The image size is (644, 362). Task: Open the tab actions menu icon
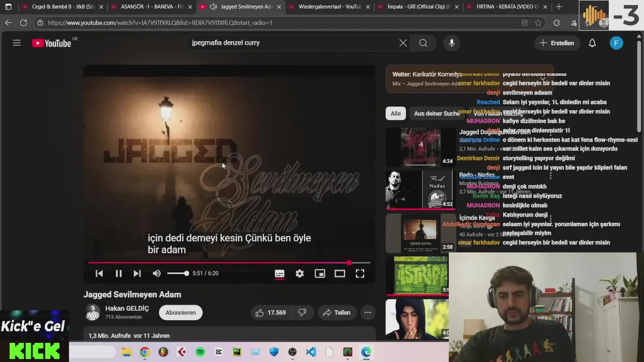pyautogui.click(x=8, y=7)
